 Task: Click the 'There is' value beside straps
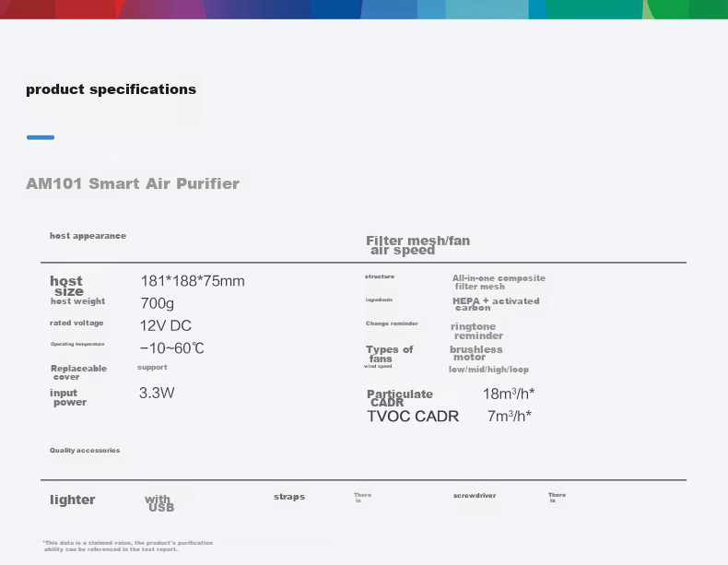point(362,498)
